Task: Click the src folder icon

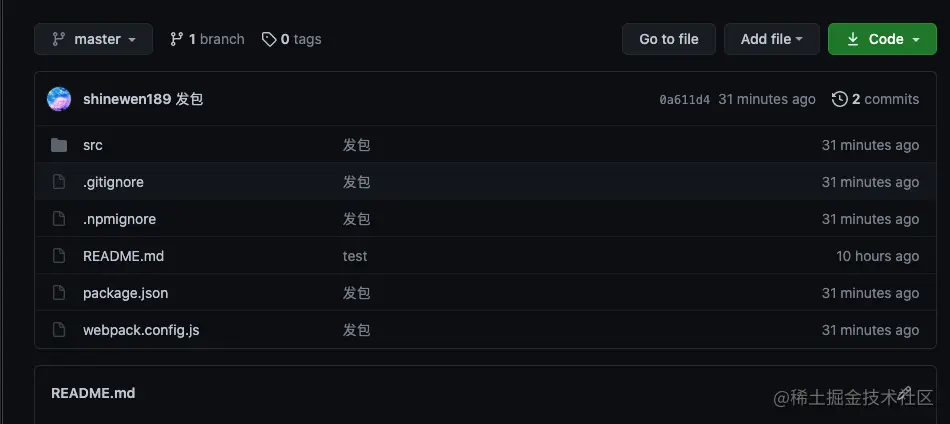Action: click(59, 145)
